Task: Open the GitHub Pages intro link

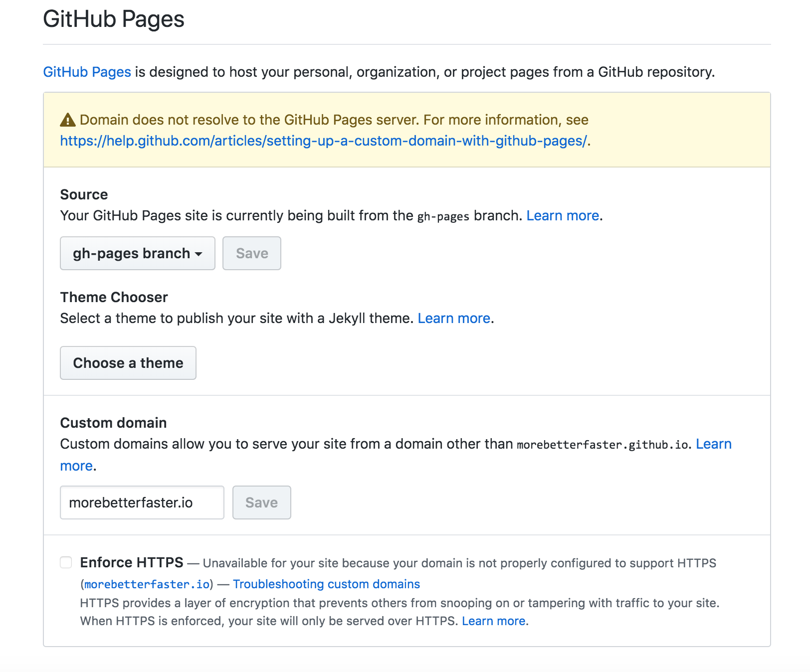Action: tap(87, 72)
